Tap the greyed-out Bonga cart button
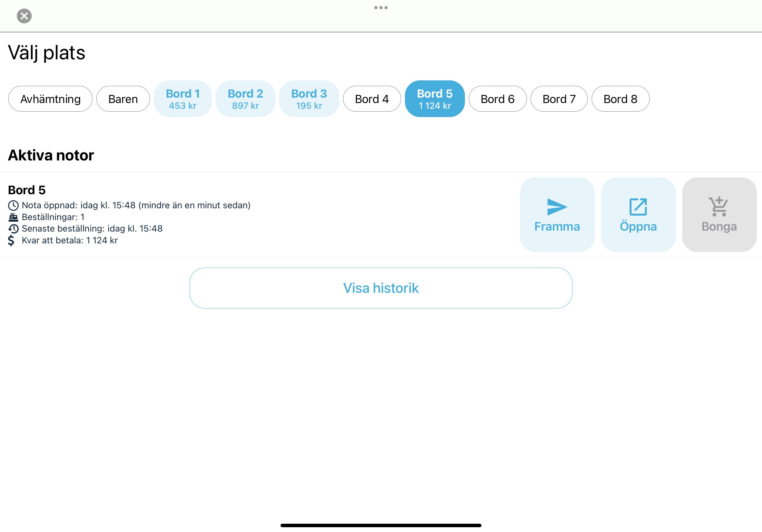762x532 pixels. point(719,215)
